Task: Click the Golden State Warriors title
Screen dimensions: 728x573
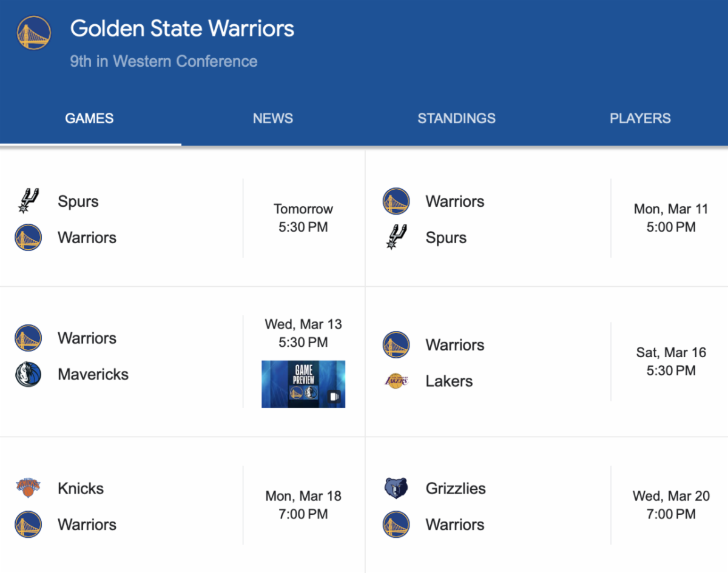Action: pyautogui.click(x=182, y=28)
